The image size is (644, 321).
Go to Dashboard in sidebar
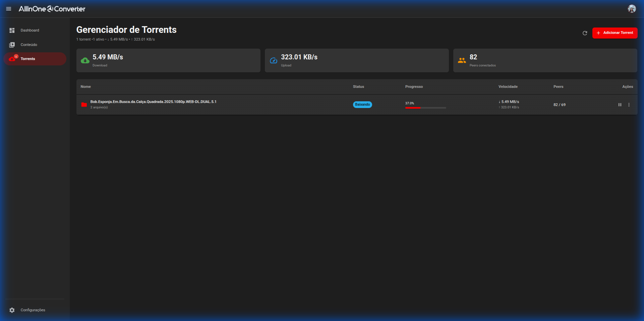(x=30, y=30)
